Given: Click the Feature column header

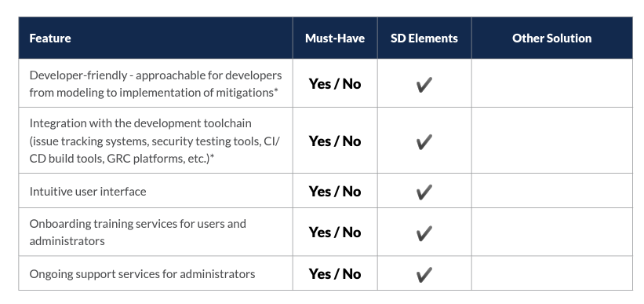Looking at the screenshot, I should pos(50,38).
